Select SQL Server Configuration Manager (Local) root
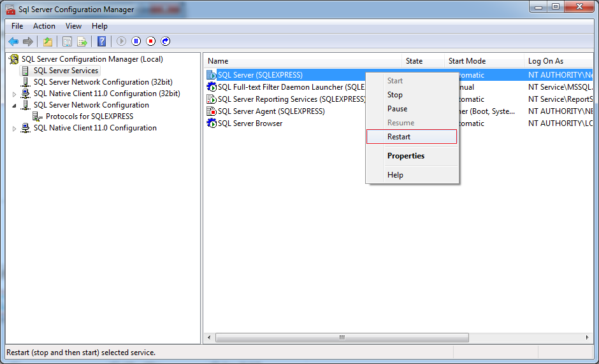This screenshot has height=364, width=599. pos(92,59)
